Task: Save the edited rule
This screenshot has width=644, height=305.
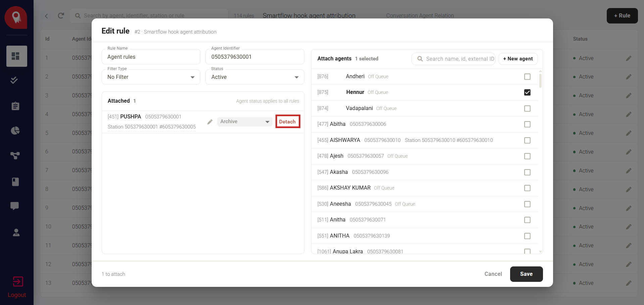Action: click(x=526, y=274)
